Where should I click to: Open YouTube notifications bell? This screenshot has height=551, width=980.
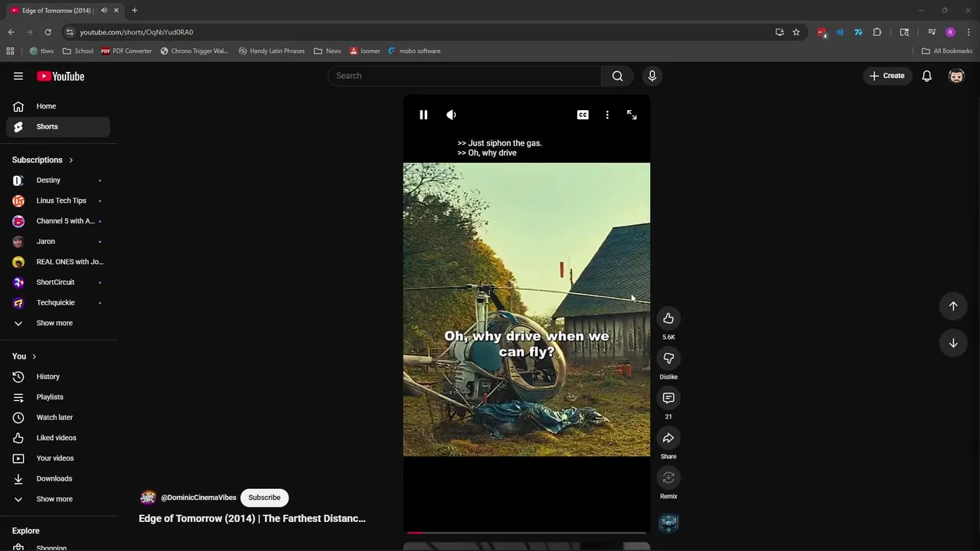pyautogui.click(x=926, y=76)
